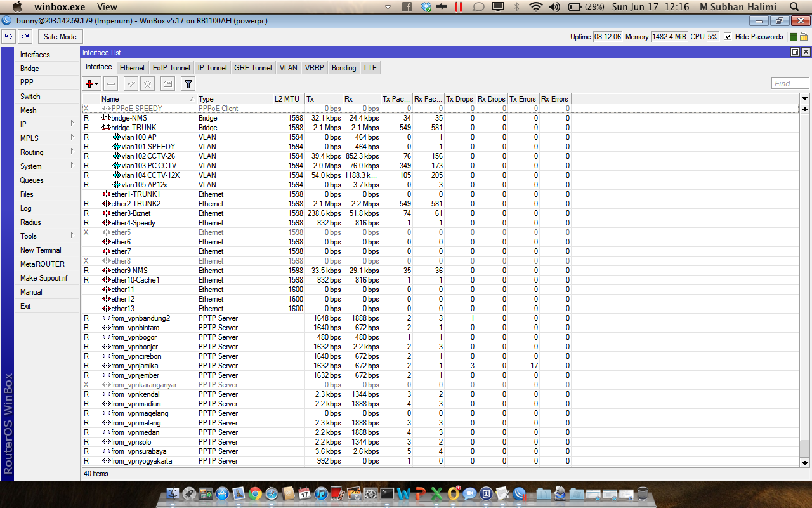The width and height of the screenshot is (812, 508).
Task: Click the Disable cross icon
Action: (x=147, y=83)
